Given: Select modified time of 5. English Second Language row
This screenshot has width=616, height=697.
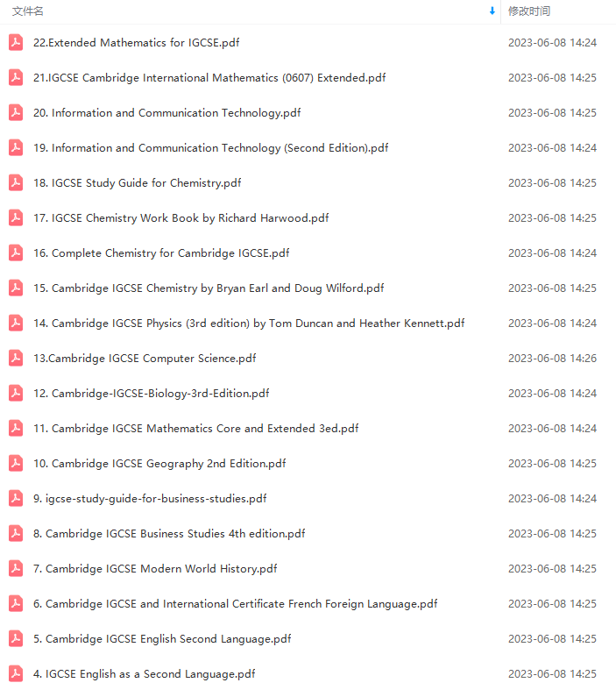Looking at the screenshot, I should point(552,639).
